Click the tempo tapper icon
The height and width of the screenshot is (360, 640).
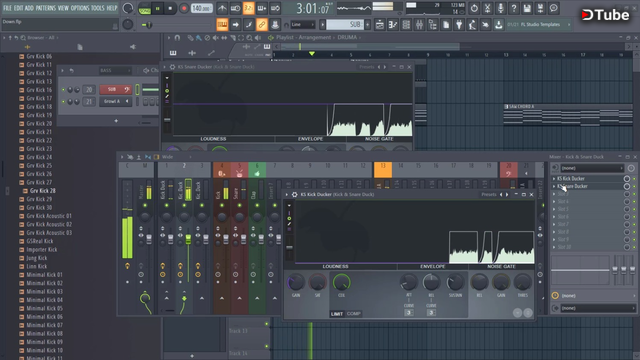click(x=472, y=25)
